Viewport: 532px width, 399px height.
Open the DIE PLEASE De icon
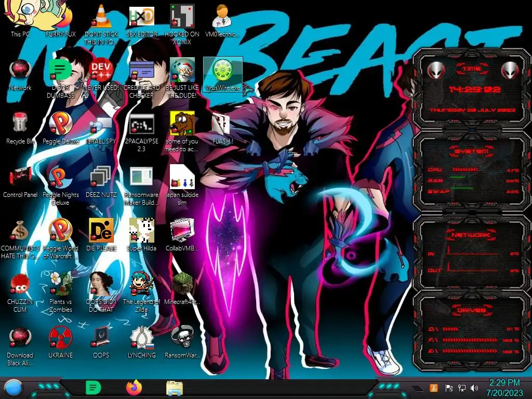101,235
